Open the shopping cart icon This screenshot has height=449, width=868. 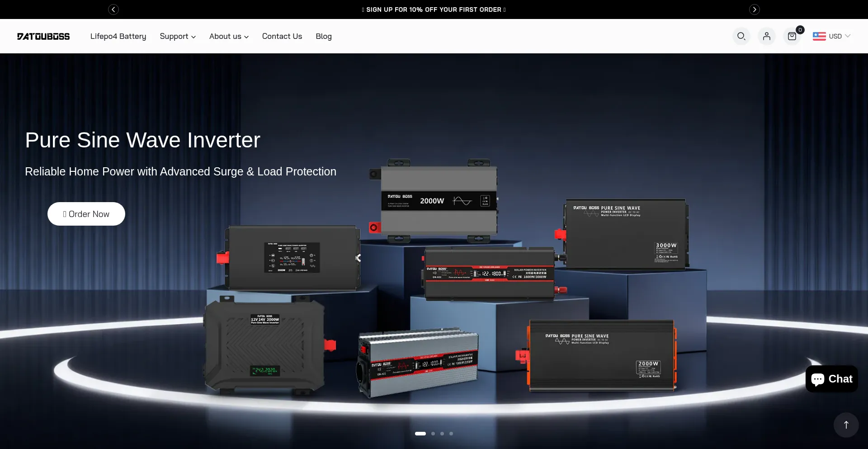[x=792, y=36]
